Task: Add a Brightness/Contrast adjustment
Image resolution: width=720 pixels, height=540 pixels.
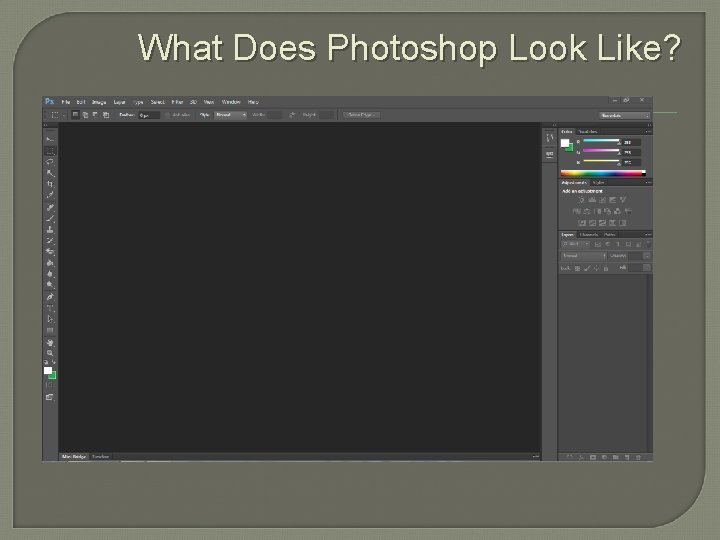Action: pos(582,200)
